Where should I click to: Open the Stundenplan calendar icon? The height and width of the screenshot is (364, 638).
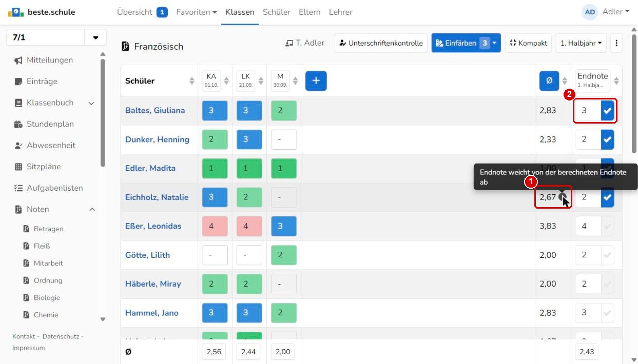18,124
